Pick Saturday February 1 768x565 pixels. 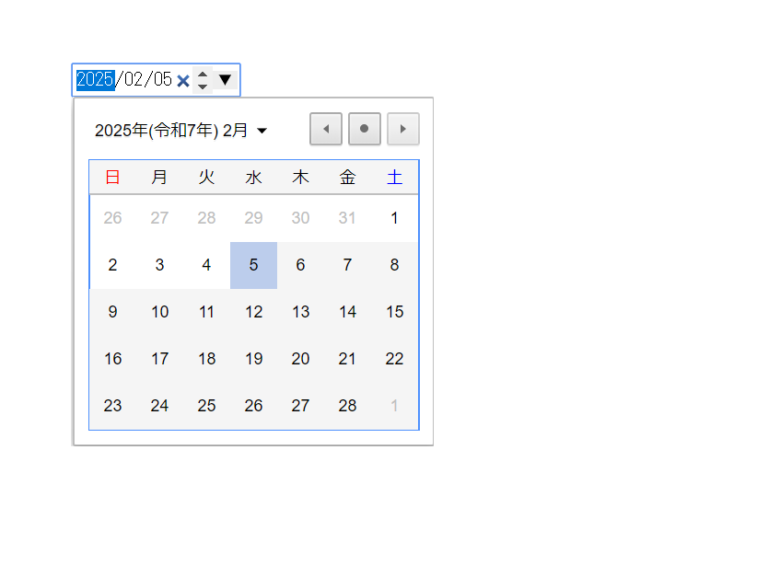pos(395,218)
